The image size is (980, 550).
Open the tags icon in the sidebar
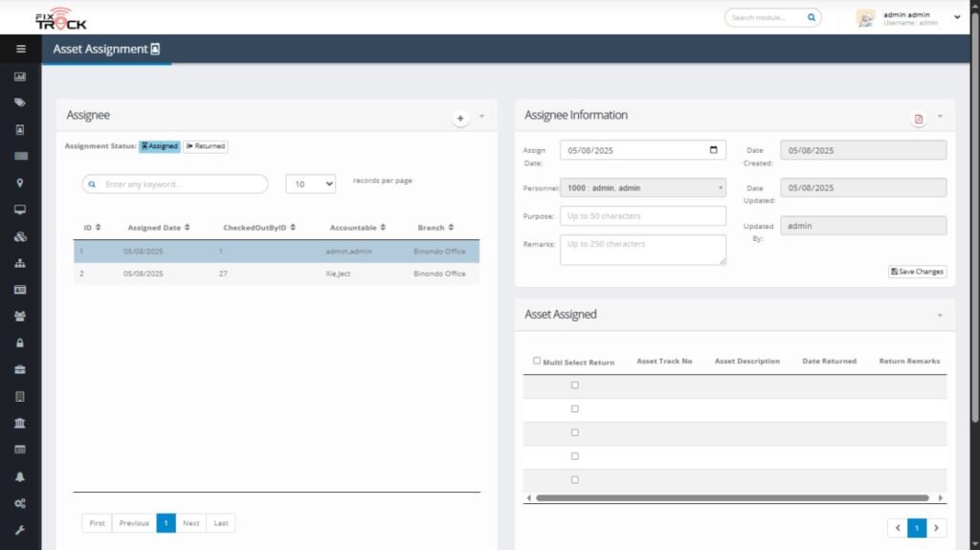20,102
